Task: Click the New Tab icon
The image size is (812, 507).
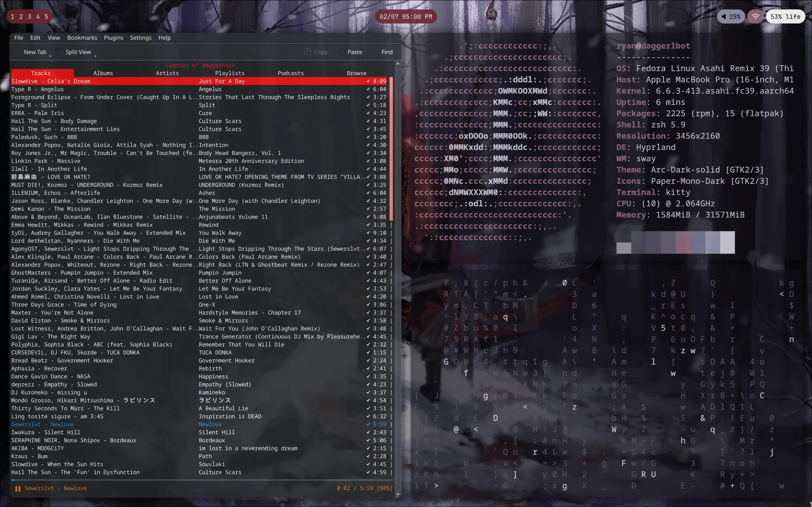Action: tap(18, 52)
